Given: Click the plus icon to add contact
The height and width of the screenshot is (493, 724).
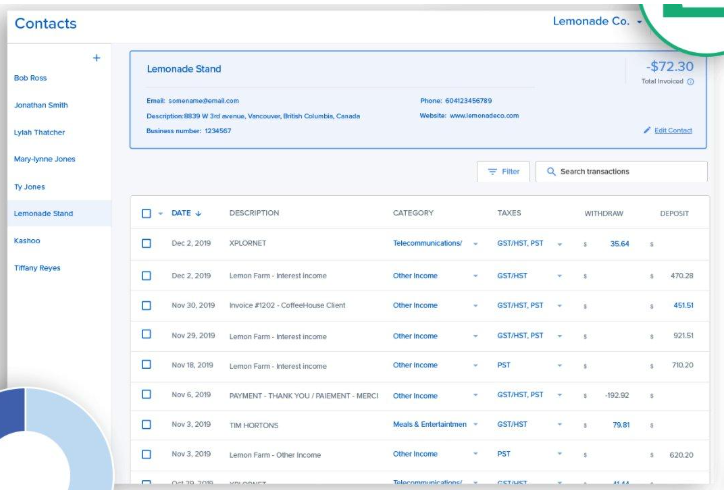Looking at the screenshot, I should point(97,58).
